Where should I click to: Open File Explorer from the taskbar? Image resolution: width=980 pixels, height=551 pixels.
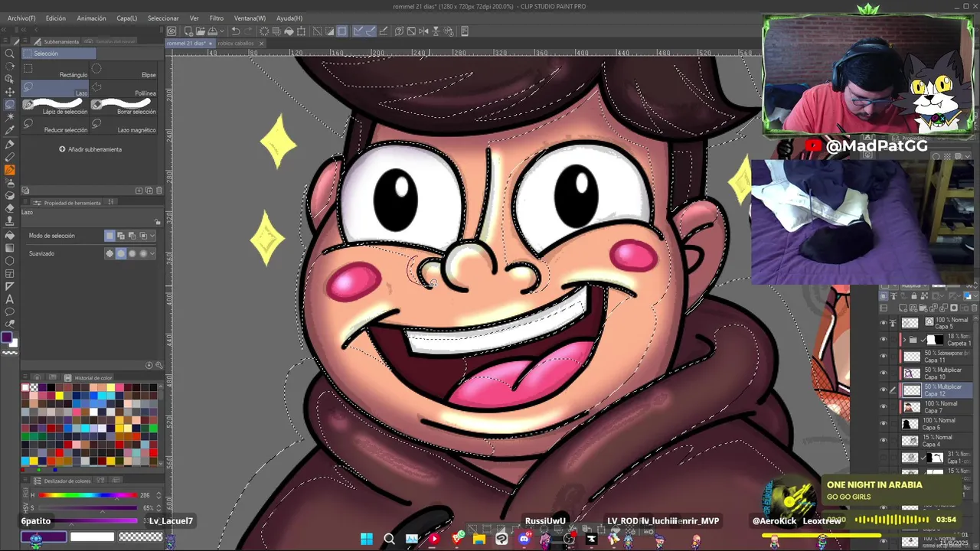point(479,539)
